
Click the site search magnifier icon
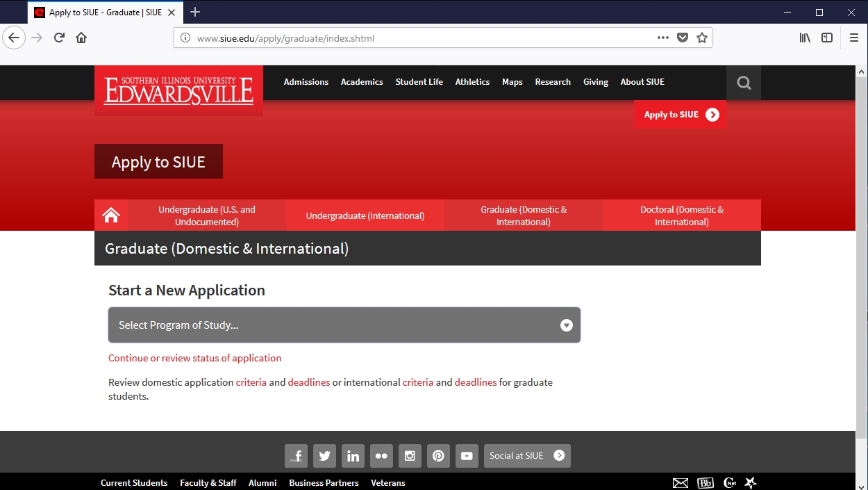pos(744,83)
